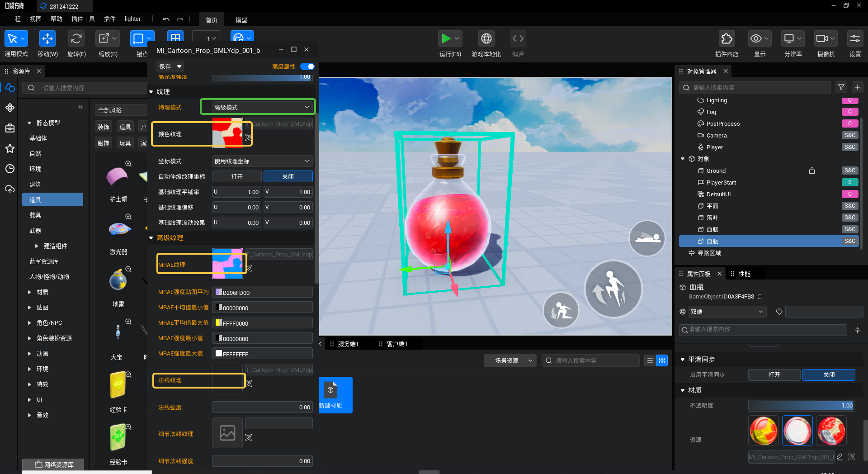Open the 设置 settings icon

click(855, 39)
